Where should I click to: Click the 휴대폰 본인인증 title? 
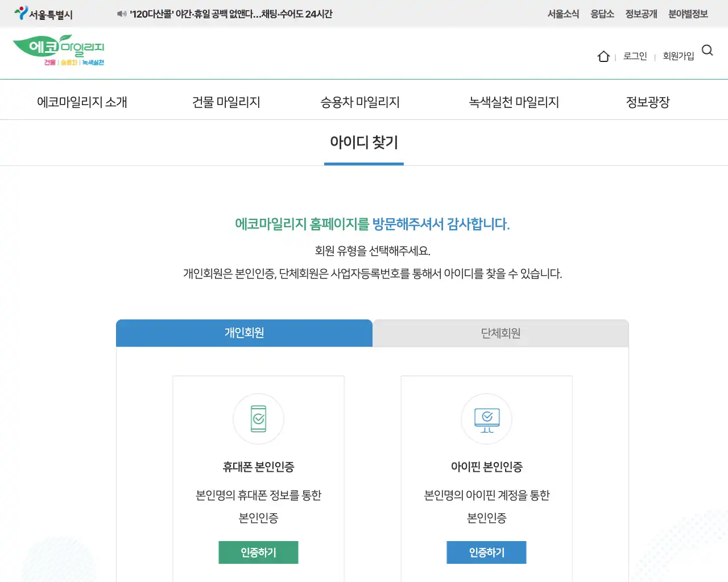pos(259,467)
